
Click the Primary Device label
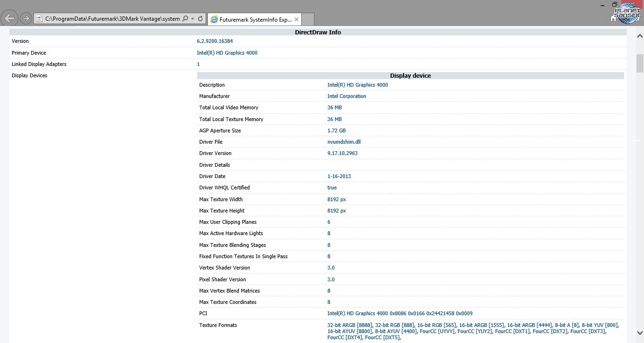tap(29, 53)
